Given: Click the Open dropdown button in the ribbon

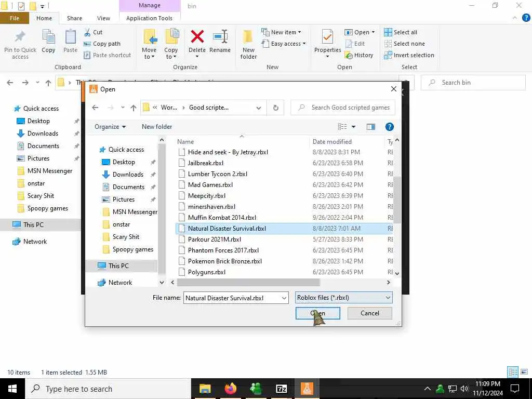Looking at the screenshot, I should [x=360, y=32].
